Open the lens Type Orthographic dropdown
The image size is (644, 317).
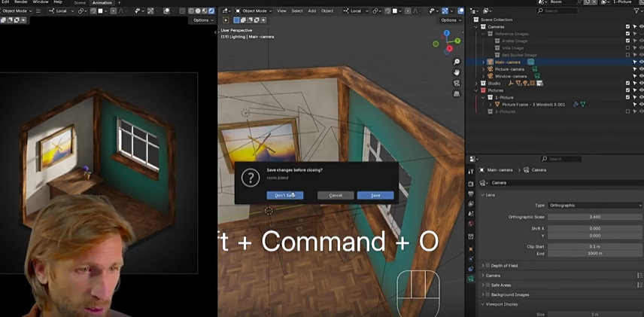point(594,205)
